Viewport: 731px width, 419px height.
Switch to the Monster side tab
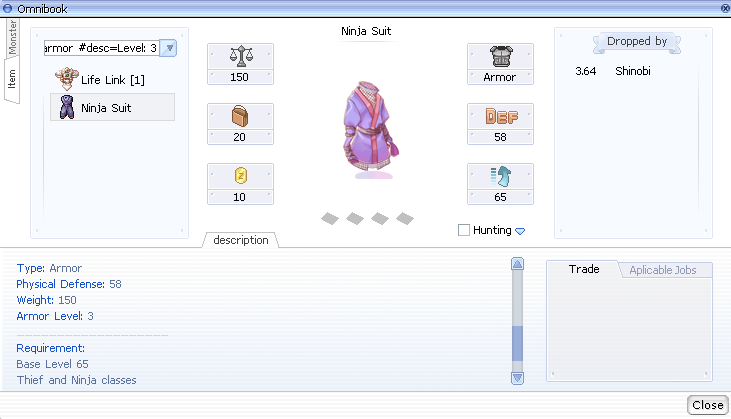(x=13, y=37)
